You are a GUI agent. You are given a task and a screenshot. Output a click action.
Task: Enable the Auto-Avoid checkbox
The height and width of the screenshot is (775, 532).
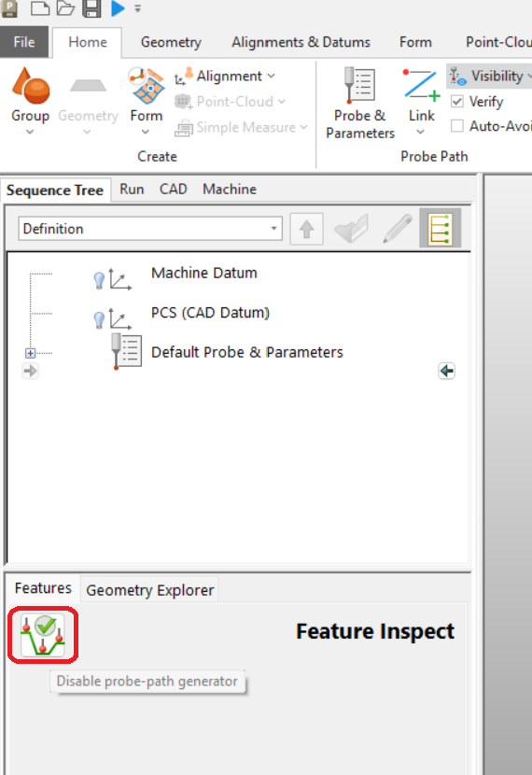tap(457, 126)
